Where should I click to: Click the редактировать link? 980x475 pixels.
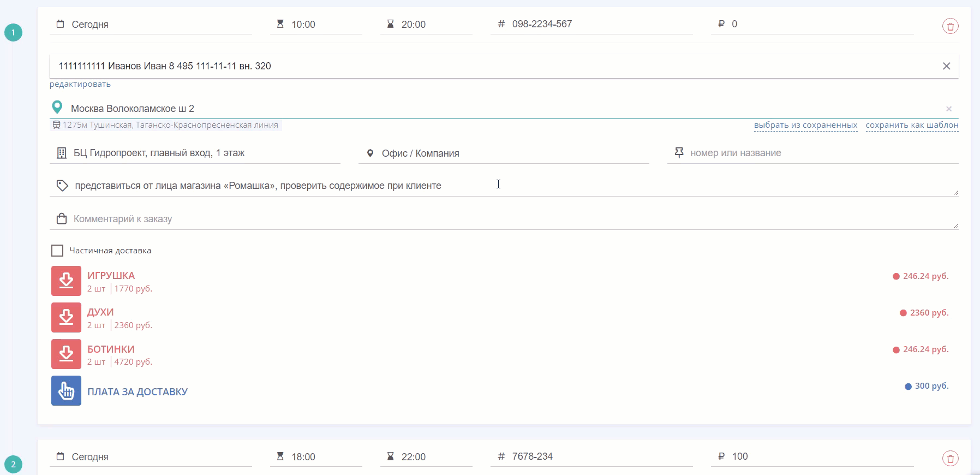(80, 84)
